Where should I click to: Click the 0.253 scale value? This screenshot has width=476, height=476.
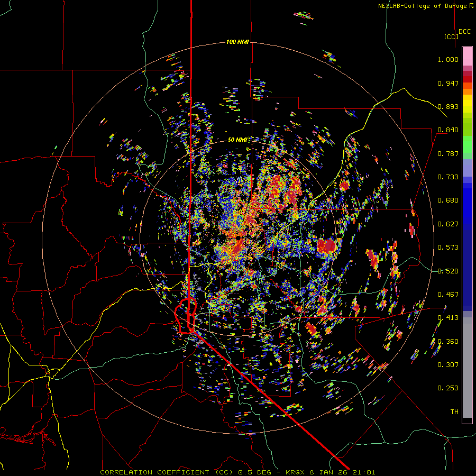click(x=448, y=388)
